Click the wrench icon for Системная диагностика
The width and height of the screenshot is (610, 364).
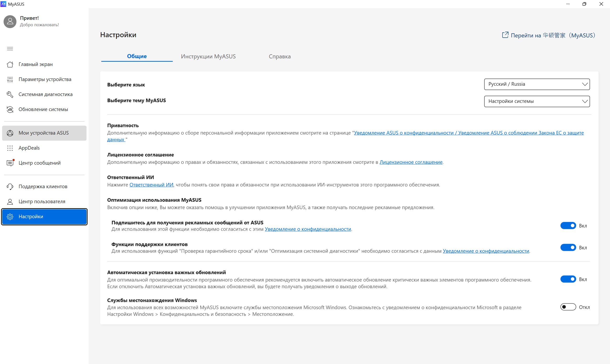pyautogui.click(x=10, y=94)
